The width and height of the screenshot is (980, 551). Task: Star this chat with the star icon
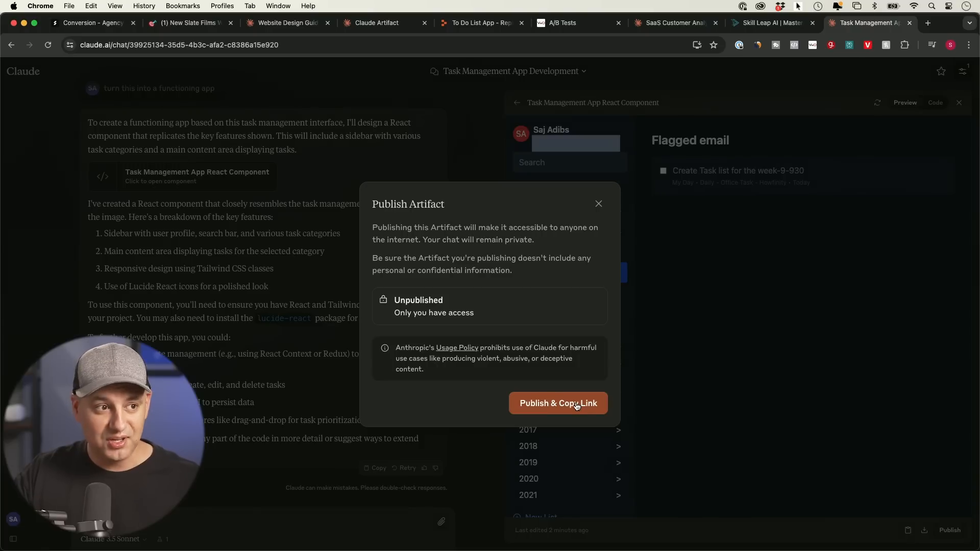[941, 71]
